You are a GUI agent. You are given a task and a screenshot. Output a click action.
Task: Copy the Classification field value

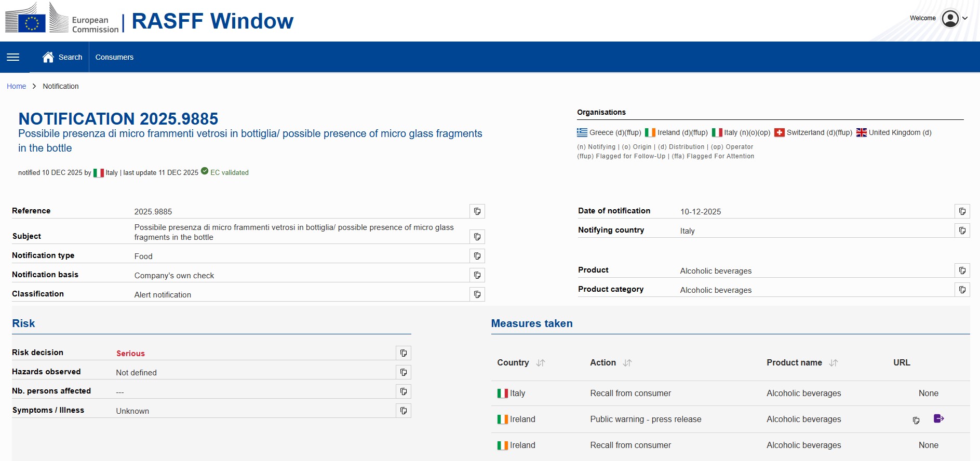pos(477,294)
